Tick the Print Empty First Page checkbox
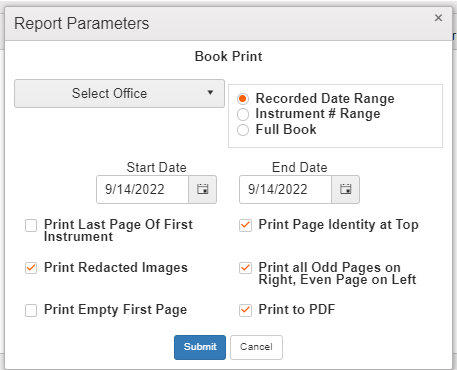 tap(31, 310)
